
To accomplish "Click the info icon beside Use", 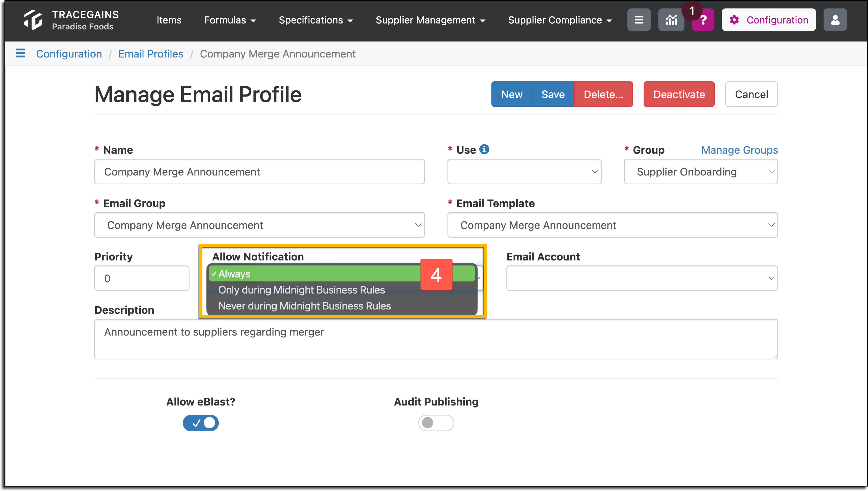I will click(484, 149).
